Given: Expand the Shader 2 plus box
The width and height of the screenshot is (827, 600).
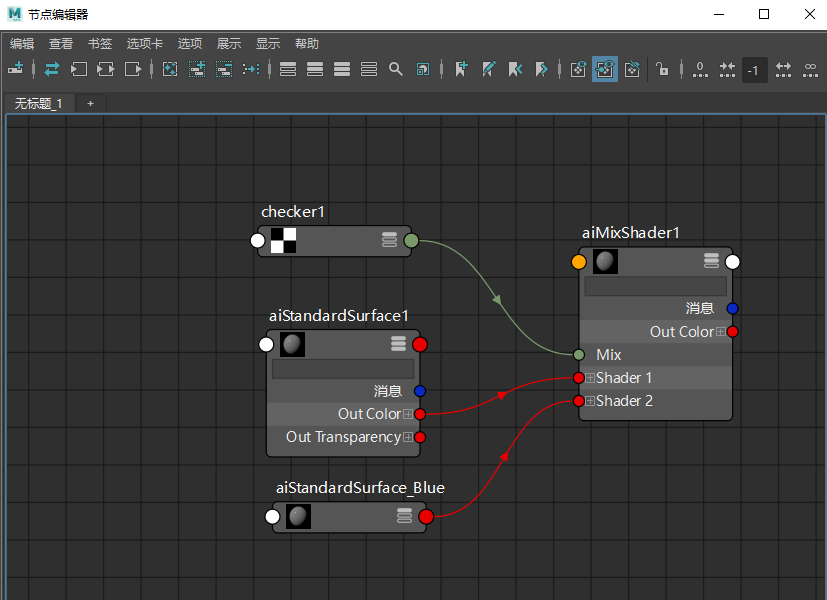Looking at the screenshot, I should click(590, 401).
